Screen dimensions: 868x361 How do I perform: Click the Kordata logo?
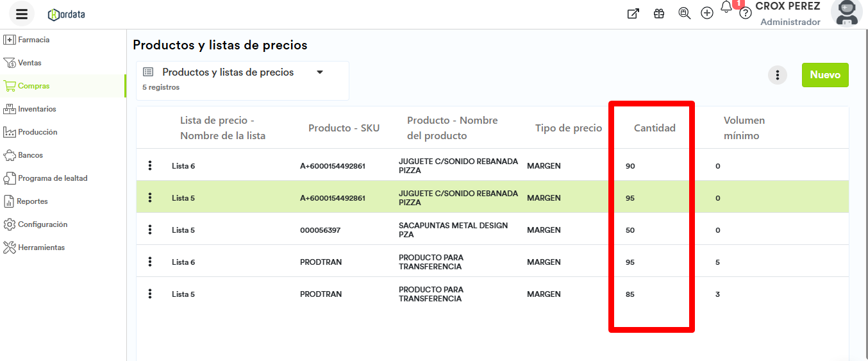tap(67, 14)
